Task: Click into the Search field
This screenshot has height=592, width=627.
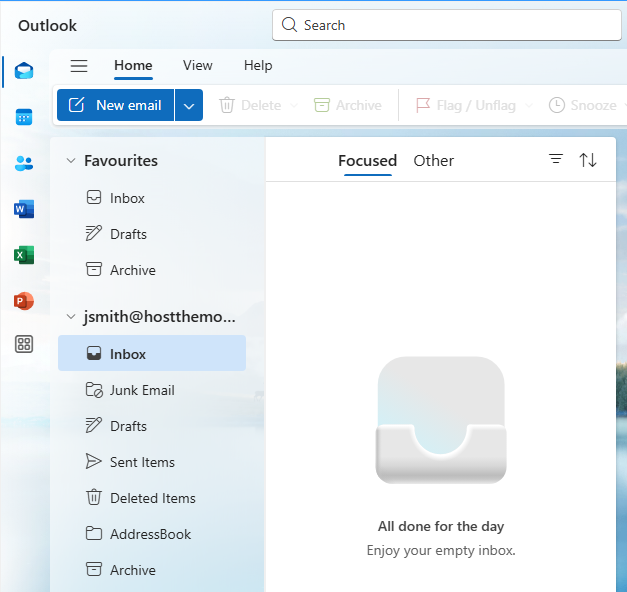Action: tap(447, 25)
